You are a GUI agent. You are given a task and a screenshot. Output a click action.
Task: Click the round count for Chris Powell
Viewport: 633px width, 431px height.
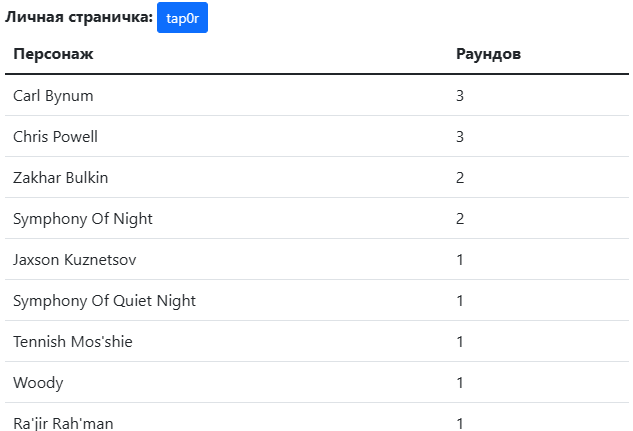coord(460,137)
